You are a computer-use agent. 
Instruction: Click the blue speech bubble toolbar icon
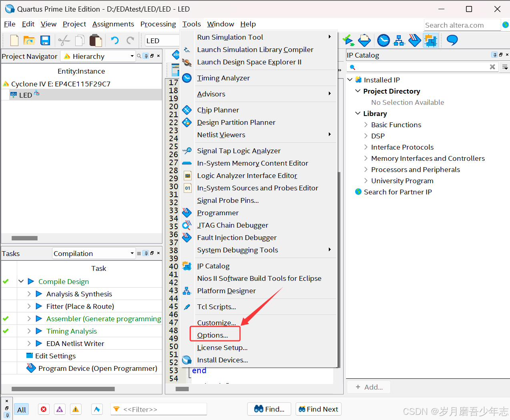[x=452, y=40]
